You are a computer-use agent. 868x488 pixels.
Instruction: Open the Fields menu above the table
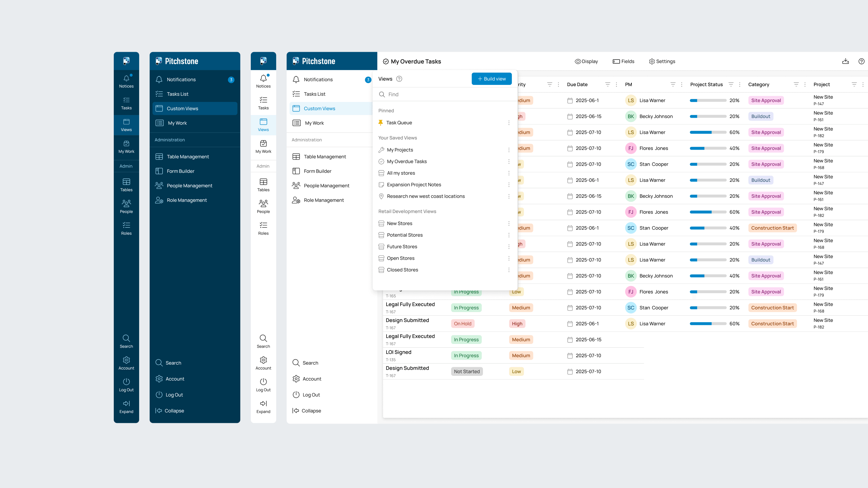(623, 61)
